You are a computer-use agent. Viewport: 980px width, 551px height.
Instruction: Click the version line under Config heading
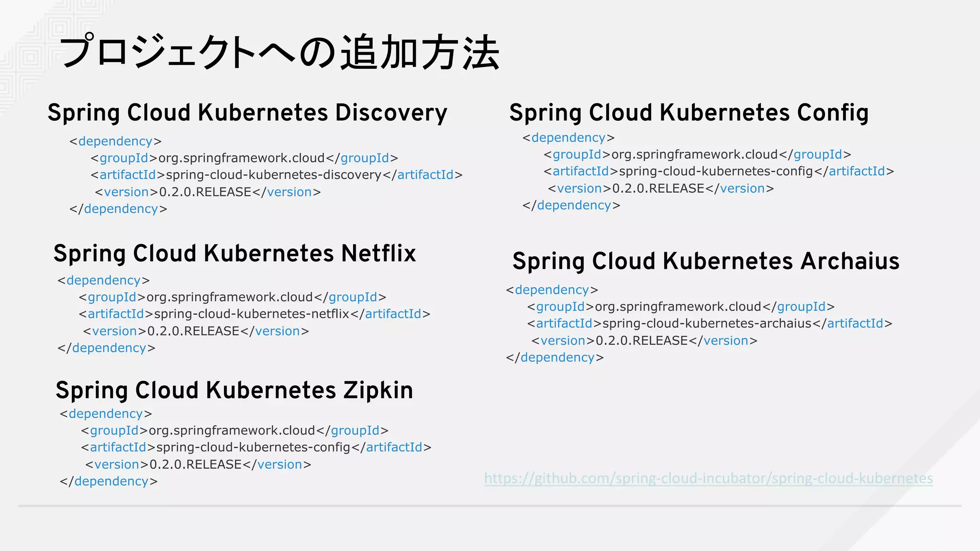tap(661, 188)
